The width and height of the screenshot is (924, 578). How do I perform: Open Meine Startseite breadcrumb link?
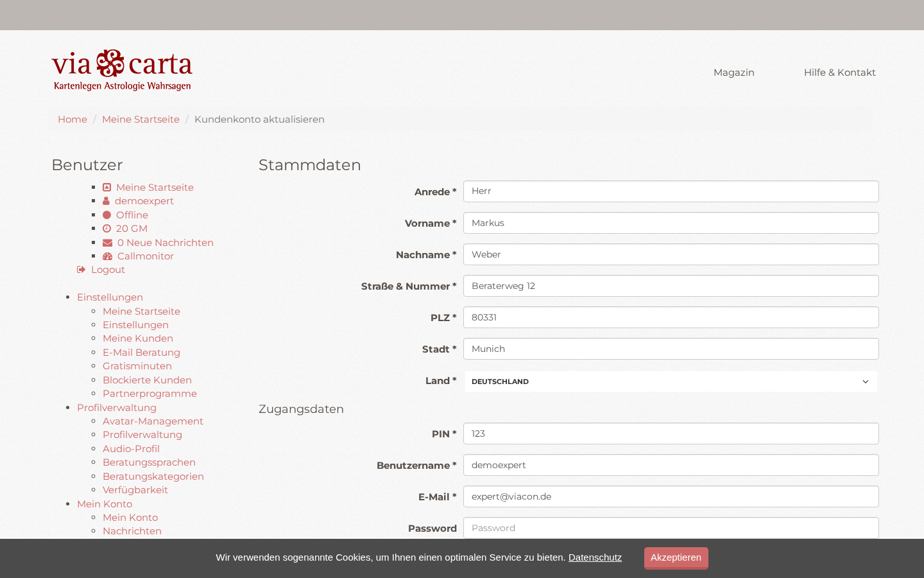click(x=141, y=119)
